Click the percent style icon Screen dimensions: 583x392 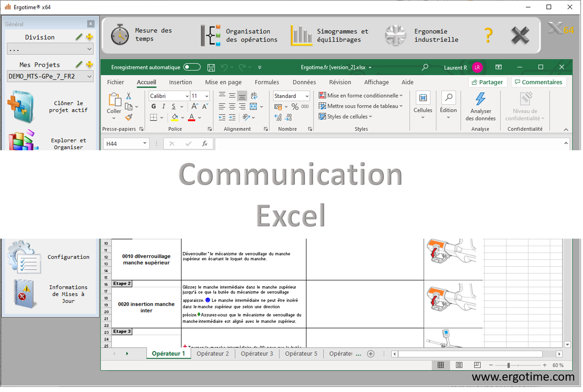coord(295,107)
